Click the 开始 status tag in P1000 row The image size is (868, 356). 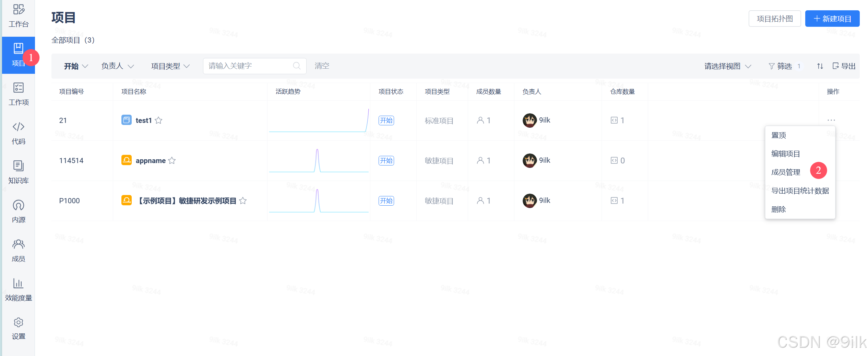[x=386, y=201]
